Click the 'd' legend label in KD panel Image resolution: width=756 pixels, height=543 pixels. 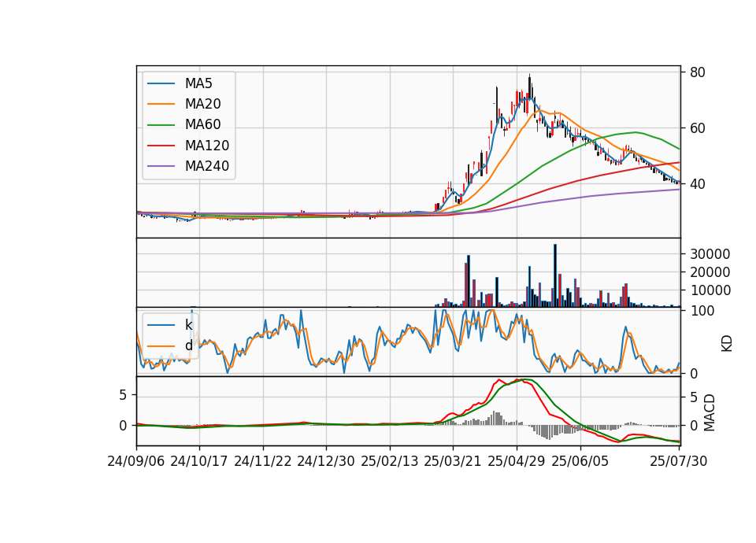click(188, 345)
